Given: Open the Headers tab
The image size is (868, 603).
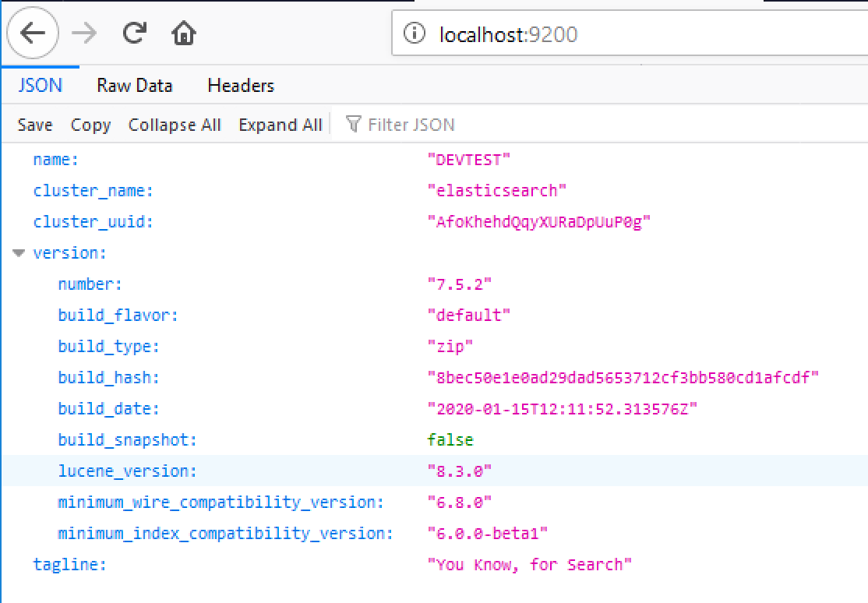Looking at the screenshot, I should (x=241, y=85).
